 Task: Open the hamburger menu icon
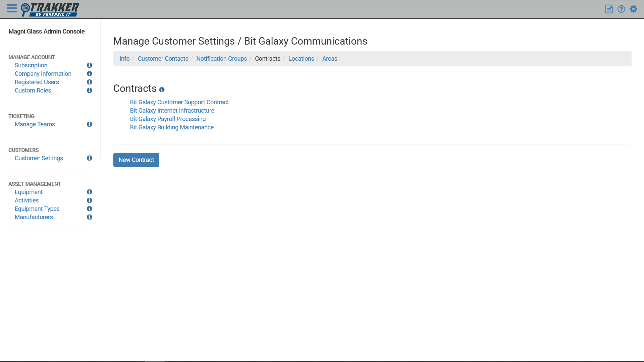[x=11, y=9]
